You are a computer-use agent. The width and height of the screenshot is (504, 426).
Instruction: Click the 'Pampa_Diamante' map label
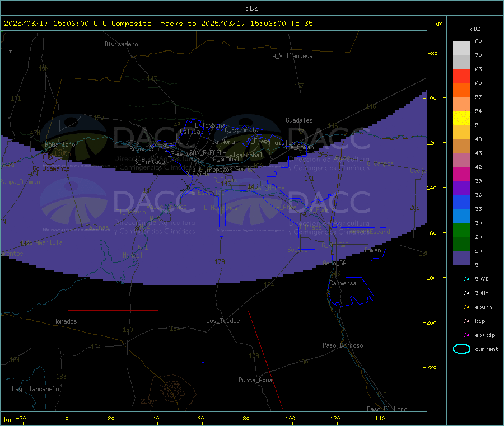tap(23, 182)
